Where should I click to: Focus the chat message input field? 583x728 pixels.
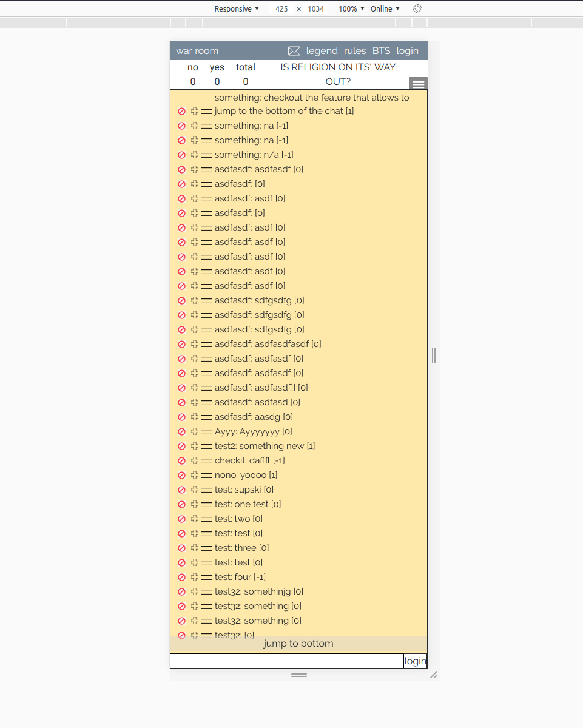[287, 661]
